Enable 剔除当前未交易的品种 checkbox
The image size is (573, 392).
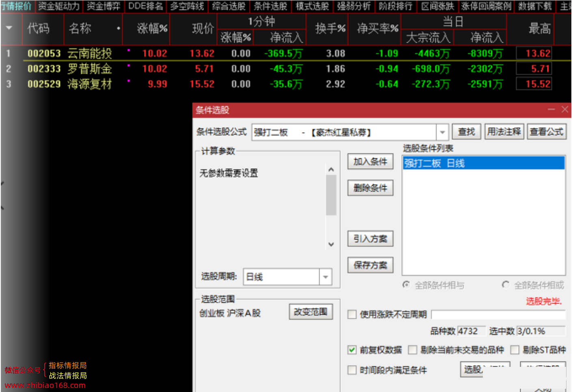[x=413, y=350]
